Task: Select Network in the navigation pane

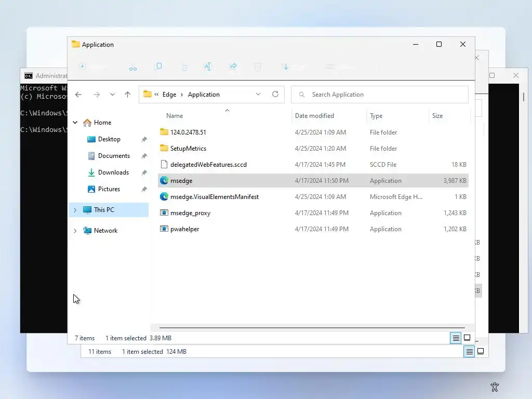Action: (105, 231)
